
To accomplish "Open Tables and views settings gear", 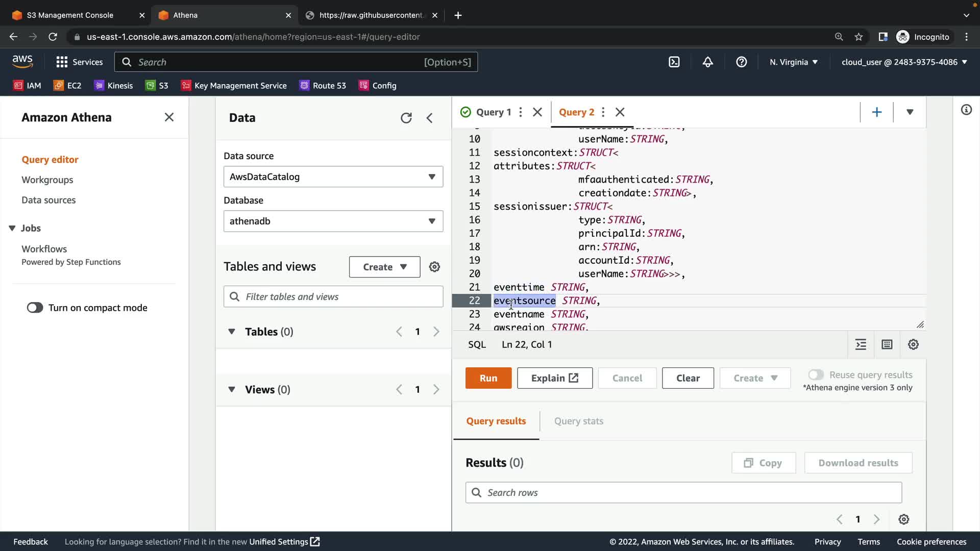I will point(434,267).
